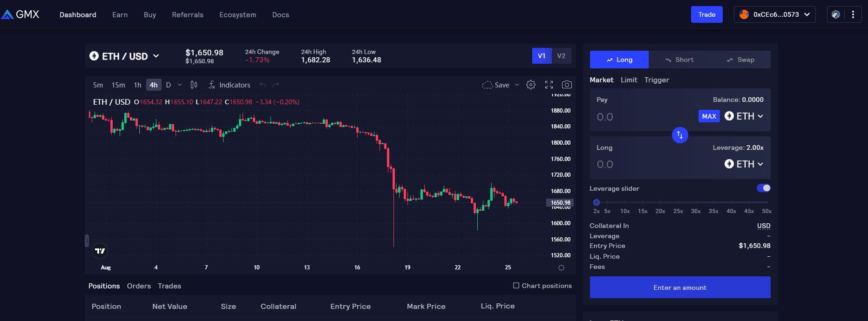This screenshot has width=868, height=321.
Task: Select the Long tab
Action: (x=619, y=60)
